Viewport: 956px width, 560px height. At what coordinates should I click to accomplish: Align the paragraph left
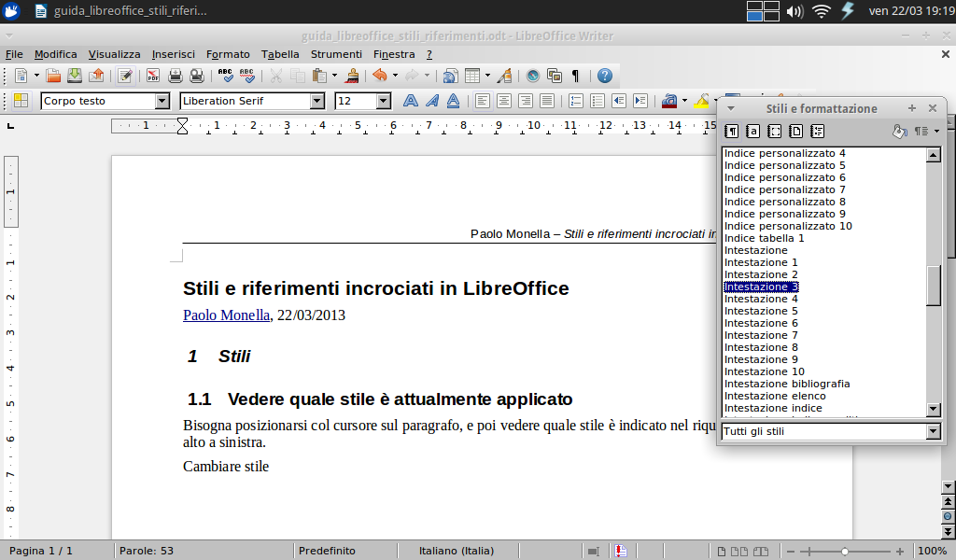point(483,101)
